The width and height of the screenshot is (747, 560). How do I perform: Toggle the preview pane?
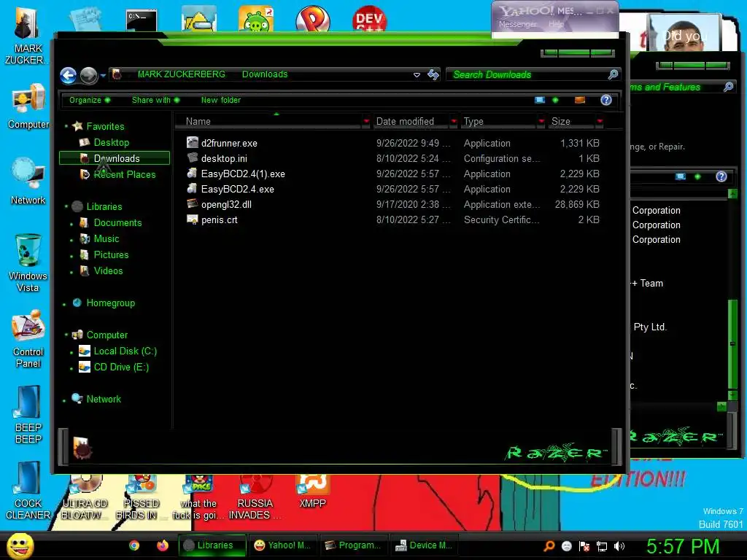[x=580, y=100]
